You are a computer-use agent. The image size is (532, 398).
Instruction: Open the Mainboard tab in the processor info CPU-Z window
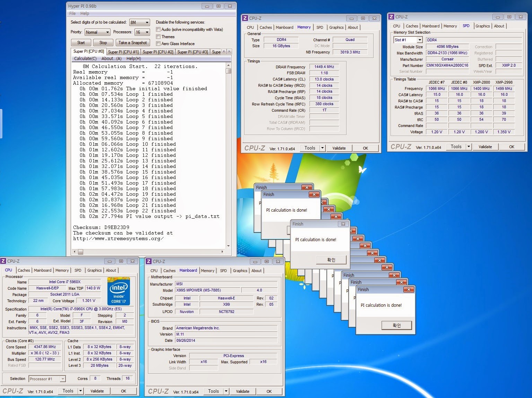point(43,270)
